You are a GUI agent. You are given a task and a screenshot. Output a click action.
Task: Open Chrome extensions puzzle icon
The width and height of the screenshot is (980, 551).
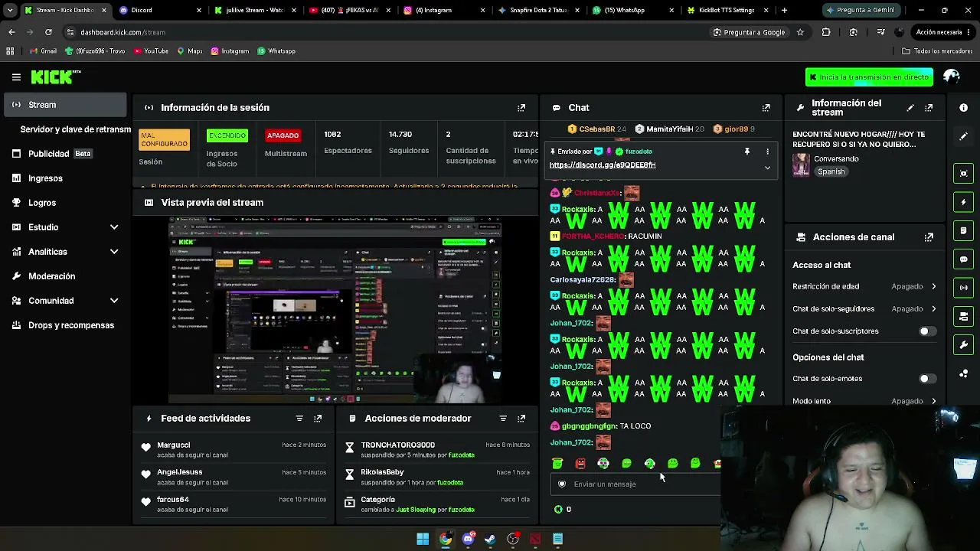tap(826, 32)
